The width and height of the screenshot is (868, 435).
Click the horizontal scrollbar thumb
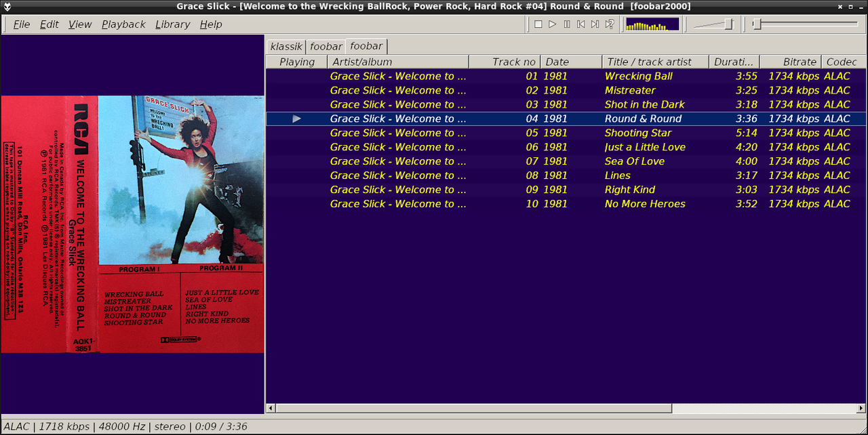tap(473, 409)
